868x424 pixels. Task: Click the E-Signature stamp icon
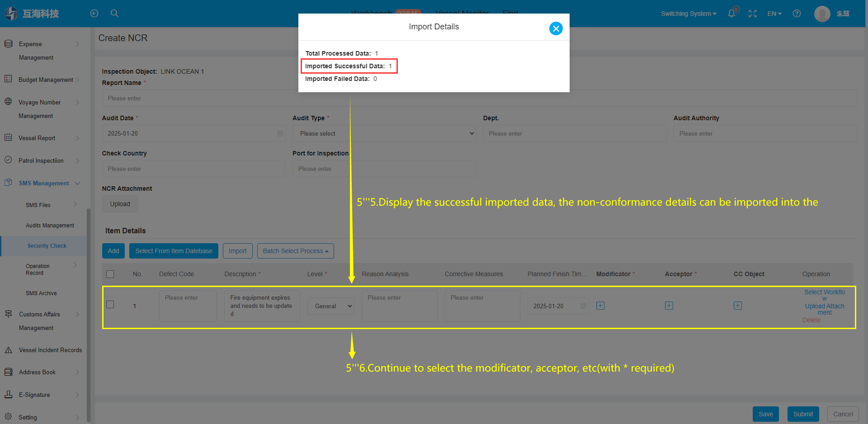pos(8,394)
